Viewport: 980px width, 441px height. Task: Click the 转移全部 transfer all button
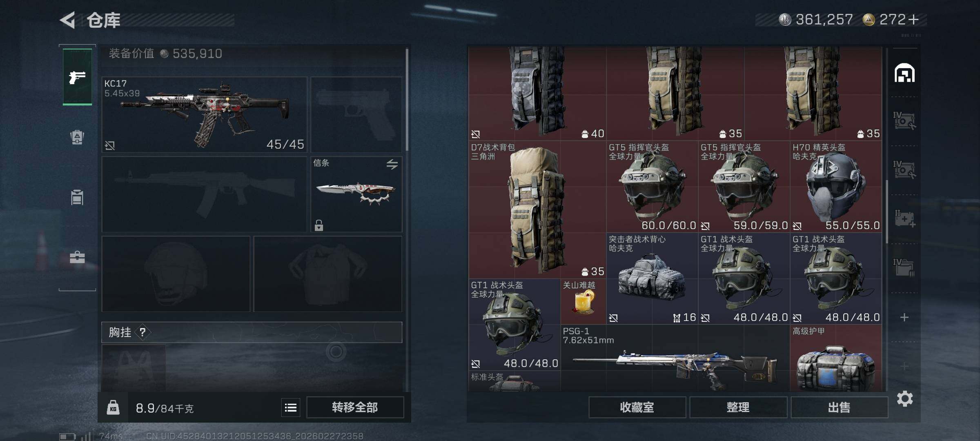click(355, 407)
